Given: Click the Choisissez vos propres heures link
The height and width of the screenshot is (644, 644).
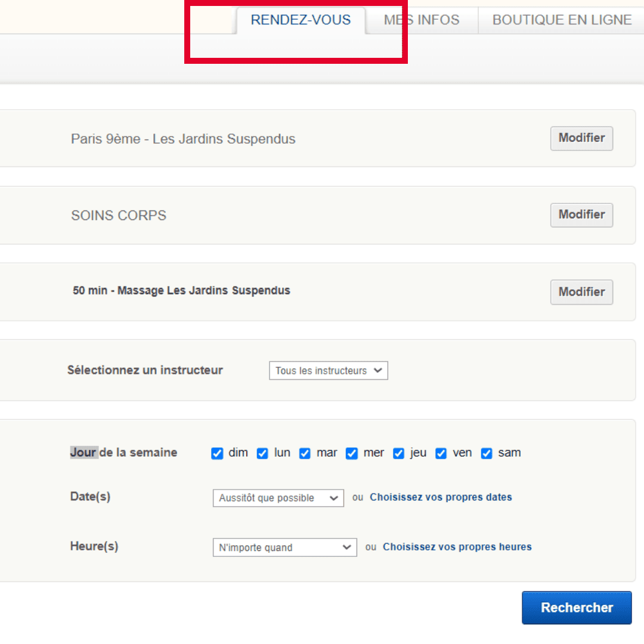Looking at the screenshot, I should pos(457,547).
